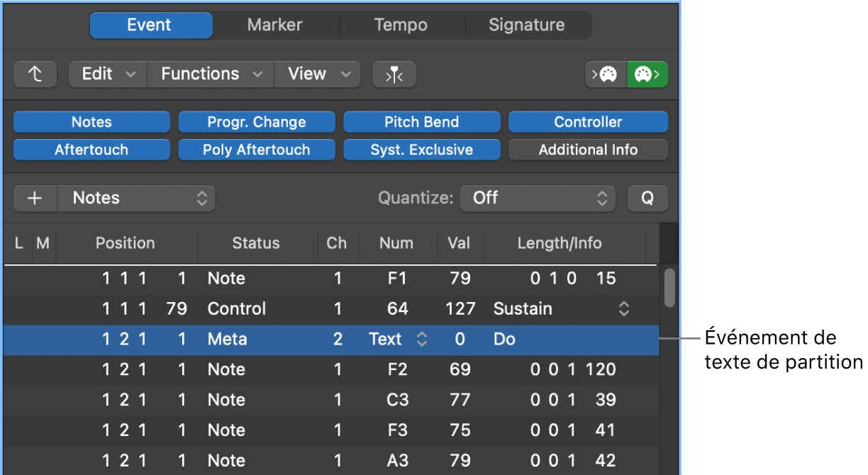The image size is (868, 475).
Task: Click the L column header
Action: pos(19,243)
